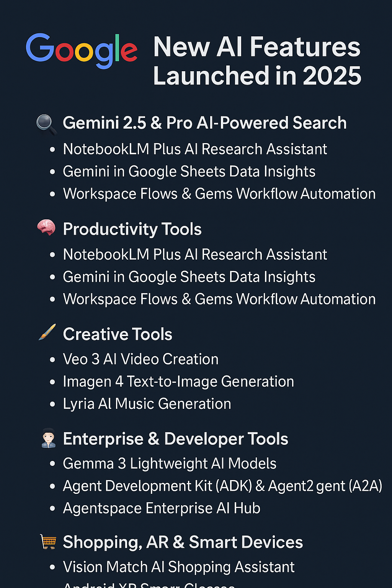392x588 pixels.
Task: Click the "Agent Development Kit (ADK)" item
Action: click(x=157, y=486)
